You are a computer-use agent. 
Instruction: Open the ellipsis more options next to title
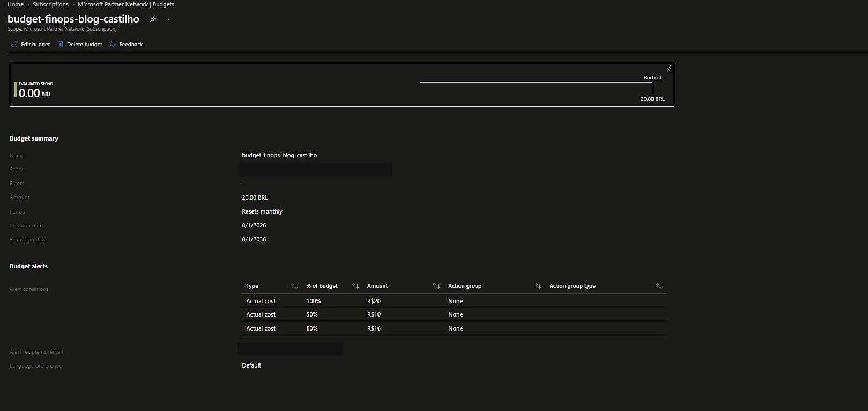pos(167,19)
